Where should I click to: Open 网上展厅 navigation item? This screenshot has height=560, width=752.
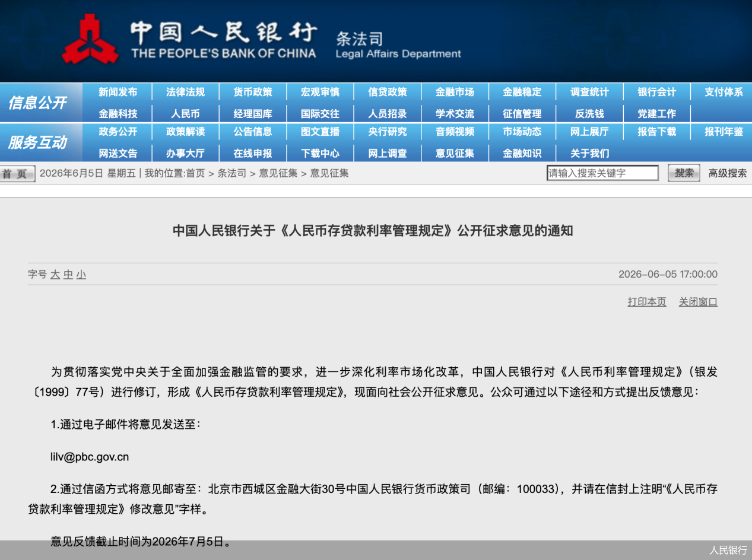[x=589, y=132]
